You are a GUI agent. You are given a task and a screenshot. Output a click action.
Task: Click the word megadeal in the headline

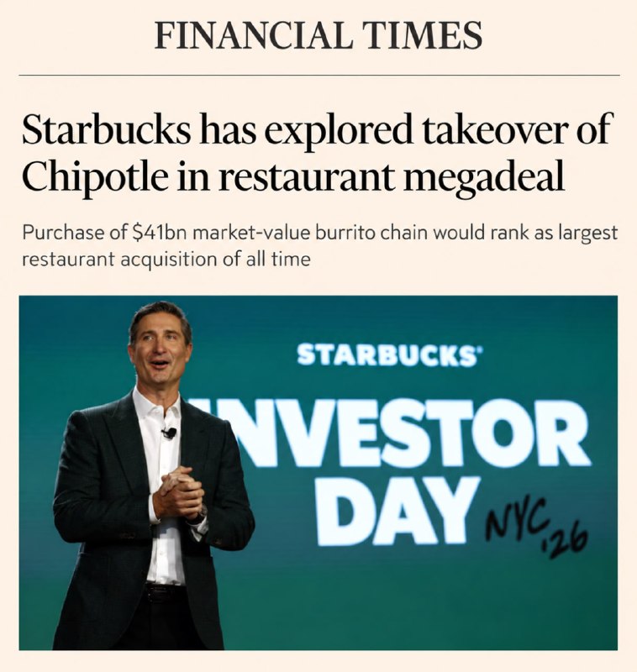(x=482, y=176)
